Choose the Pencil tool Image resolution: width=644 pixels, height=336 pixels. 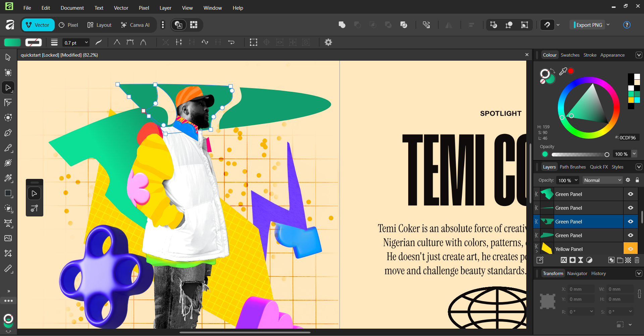tap(8, 148)
